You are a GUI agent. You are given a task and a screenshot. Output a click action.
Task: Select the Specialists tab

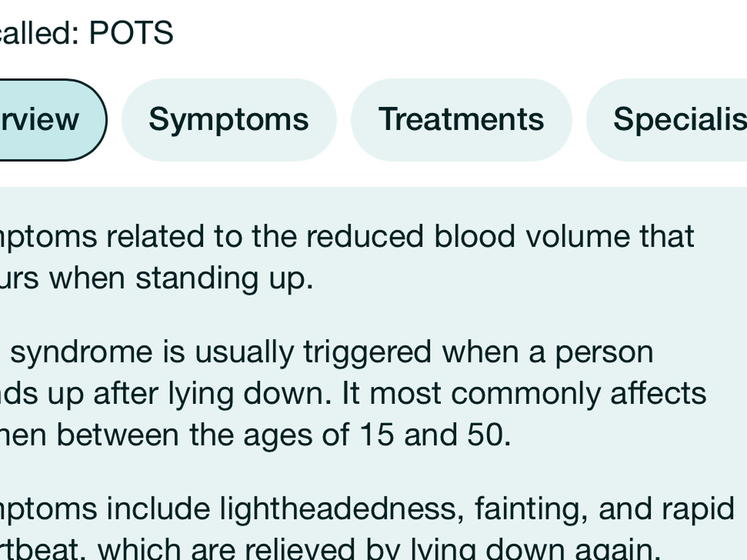point(679,119)
